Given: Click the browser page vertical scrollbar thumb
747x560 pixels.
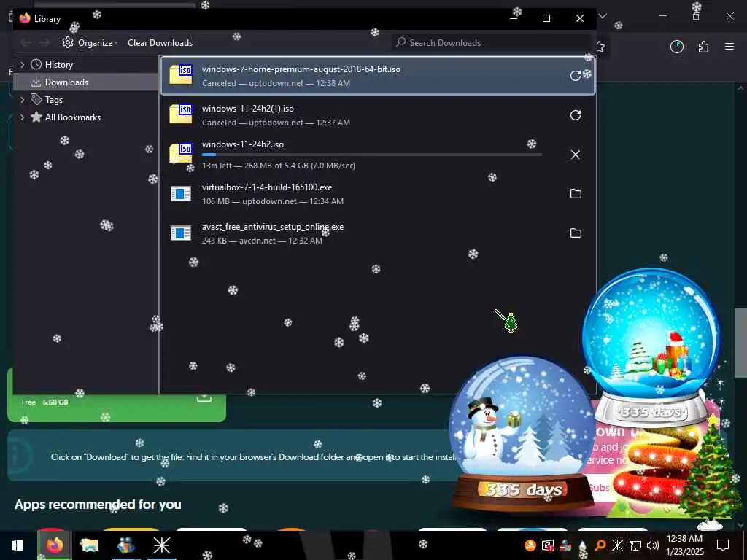Looking at the screenshot, I should click(740, 343).
